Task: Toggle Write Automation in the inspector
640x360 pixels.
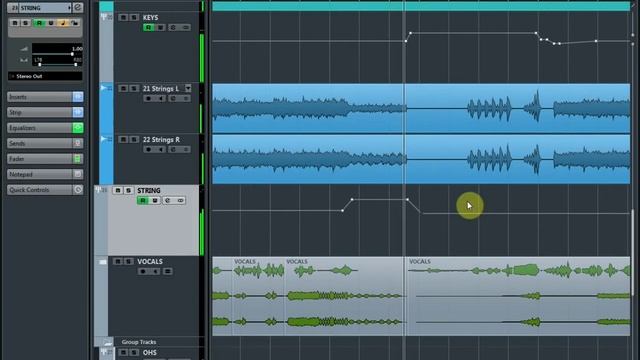Action: tap(51, 23)
